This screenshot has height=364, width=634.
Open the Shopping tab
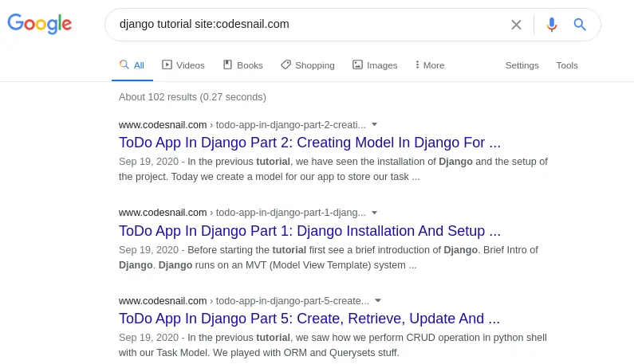pos(308,65)
